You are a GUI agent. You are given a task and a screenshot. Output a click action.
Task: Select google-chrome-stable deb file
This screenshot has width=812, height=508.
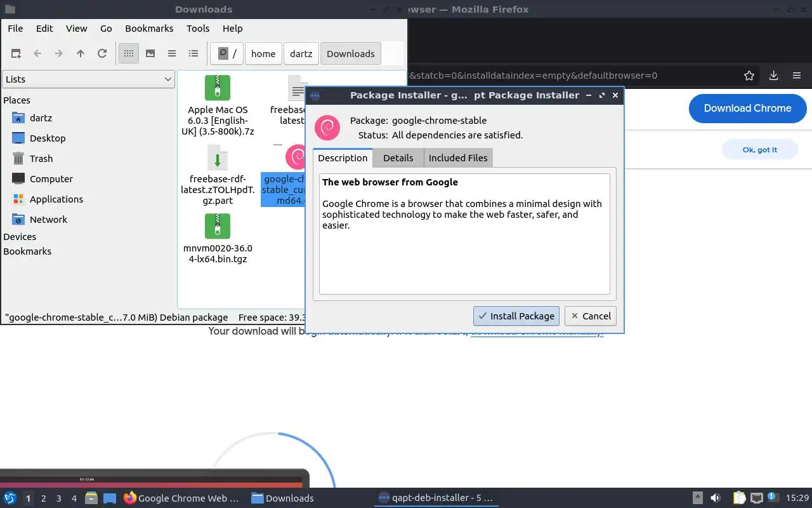pos(284,175)
